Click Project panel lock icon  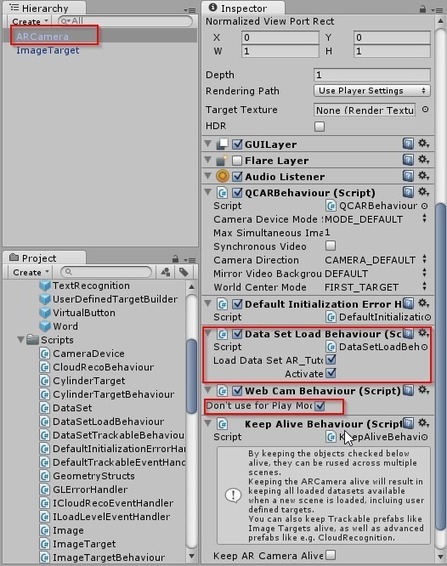pos(175,259)
